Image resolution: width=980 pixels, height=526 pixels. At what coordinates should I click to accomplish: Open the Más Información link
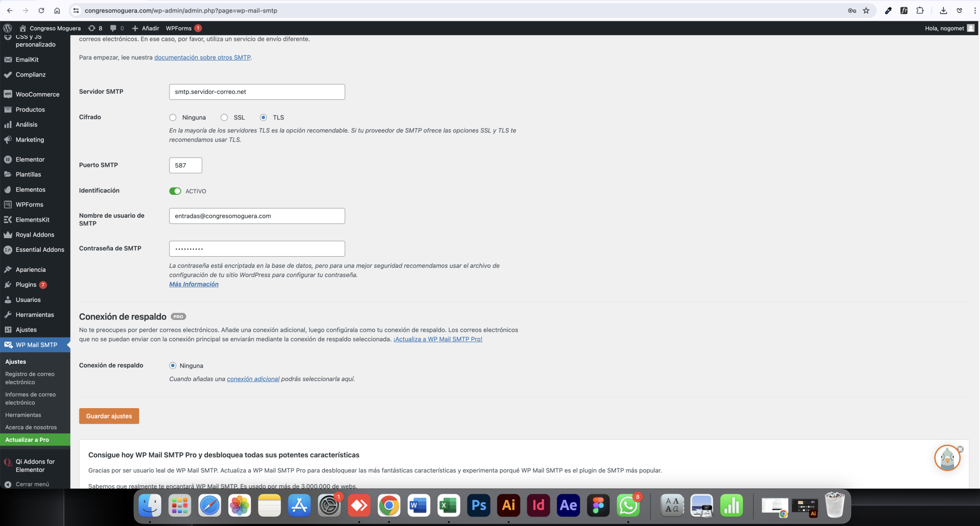click(x=194, y=284)
